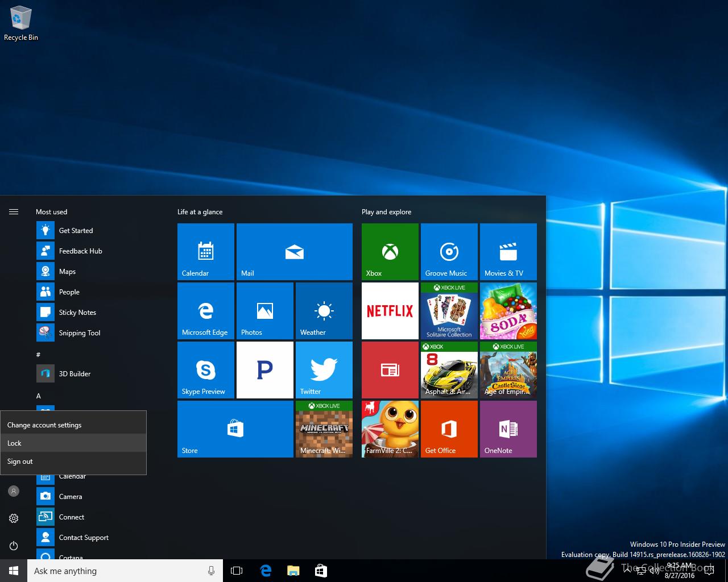
Task: Open Movies & TV tile
Action: [508, 252]
